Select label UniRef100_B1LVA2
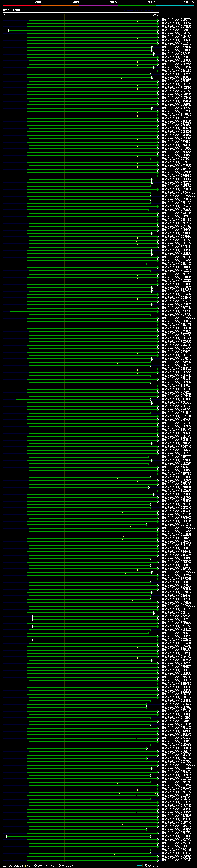This screenshot has height=868, width=197. click(x=176, y=544)
